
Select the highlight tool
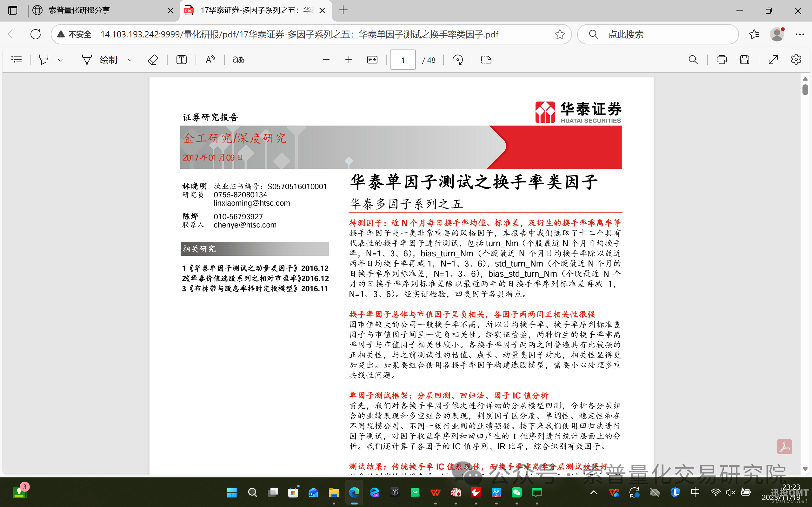coord(44,59)
